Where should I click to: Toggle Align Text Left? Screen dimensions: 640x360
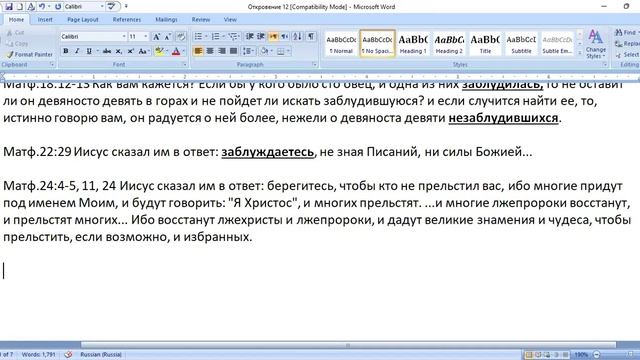click(198, 51)
